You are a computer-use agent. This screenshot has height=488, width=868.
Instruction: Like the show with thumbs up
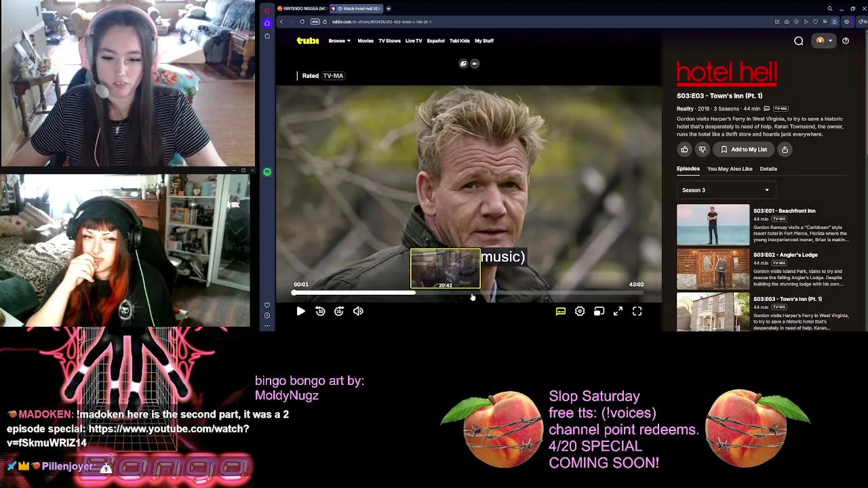pyautogui.click(x=684, y=150)
